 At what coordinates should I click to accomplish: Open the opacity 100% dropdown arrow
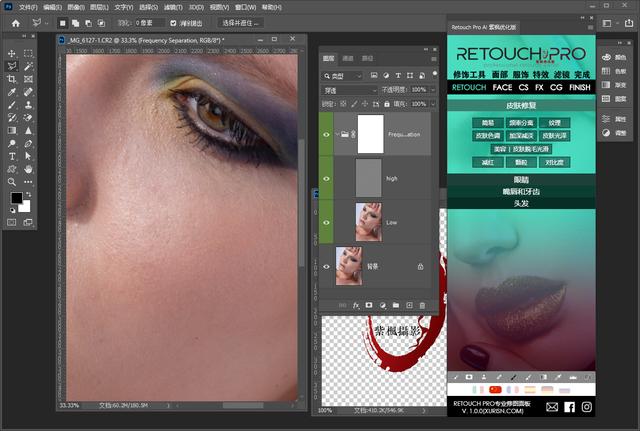(433, 90)
